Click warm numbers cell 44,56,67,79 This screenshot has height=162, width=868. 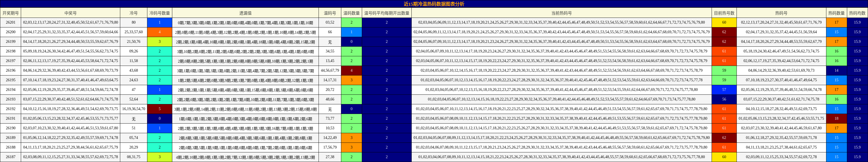pos(330,71)
